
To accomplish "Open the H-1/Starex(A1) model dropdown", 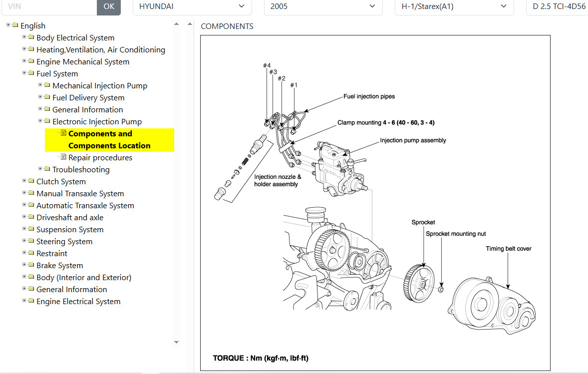I will click(x=454, y=6).
